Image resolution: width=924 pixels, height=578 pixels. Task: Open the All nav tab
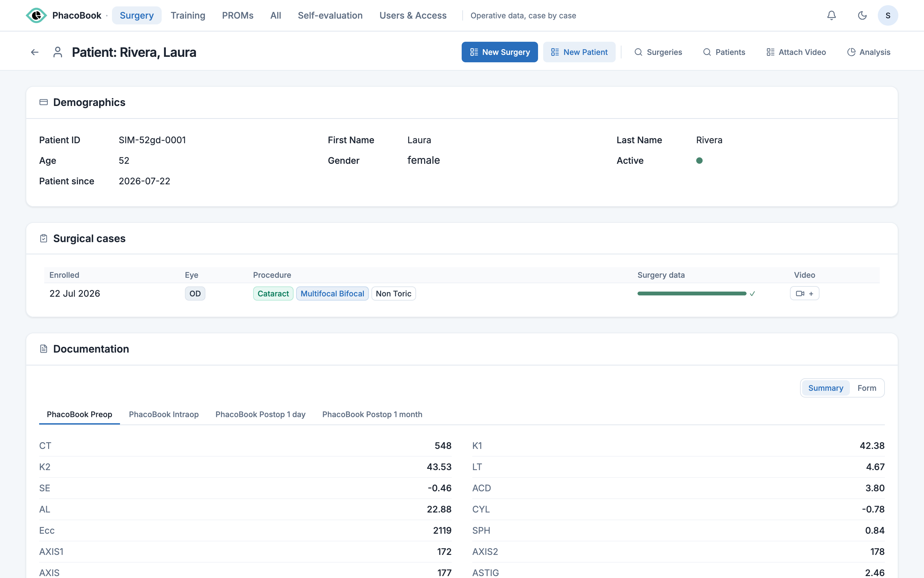point(276,15)
